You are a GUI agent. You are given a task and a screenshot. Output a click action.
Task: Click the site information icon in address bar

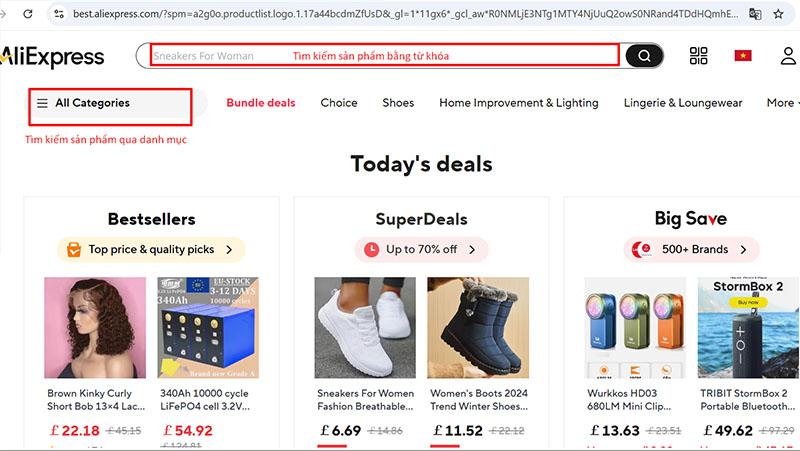click(57, 14)
